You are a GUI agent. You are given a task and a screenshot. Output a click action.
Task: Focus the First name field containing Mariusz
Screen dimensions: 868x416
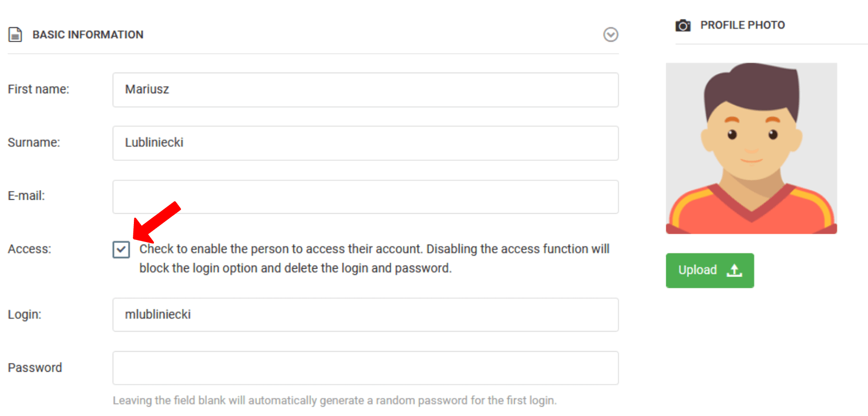click(366, 90)
